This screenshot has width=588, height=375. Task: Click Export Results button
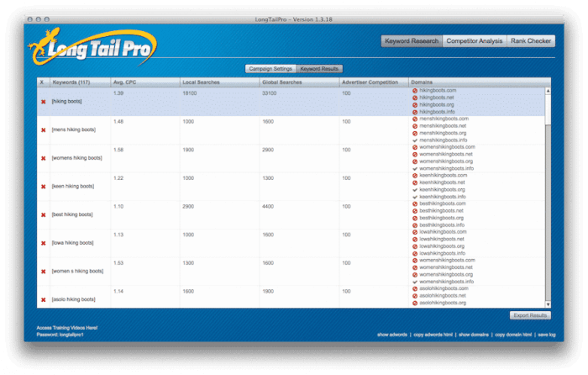[x=530, y=315]
